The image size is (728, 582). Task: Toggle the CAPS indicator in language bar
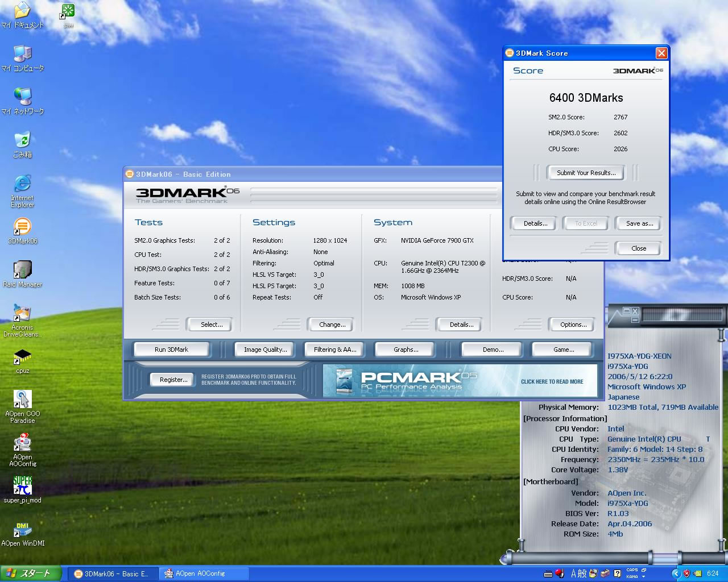click(x=632, y=569)
